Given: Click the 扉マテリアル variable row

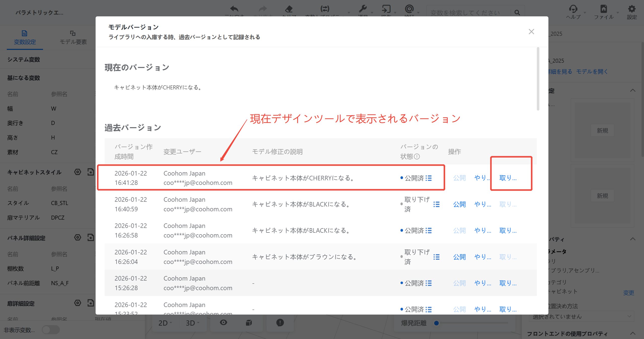Looking at the screenshot, I should click(48, 218).
